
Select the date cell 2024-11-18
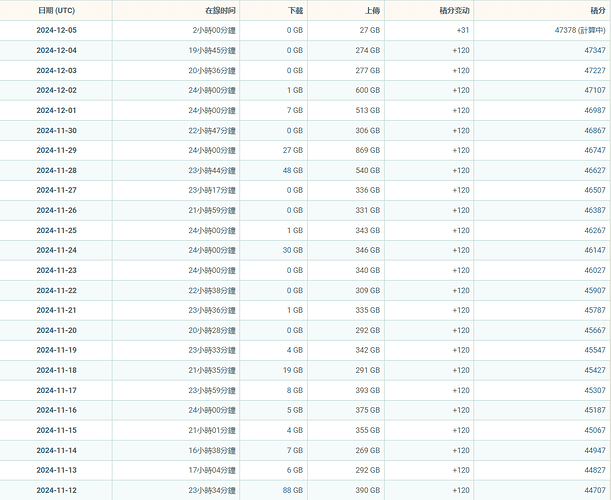[57, 370]
